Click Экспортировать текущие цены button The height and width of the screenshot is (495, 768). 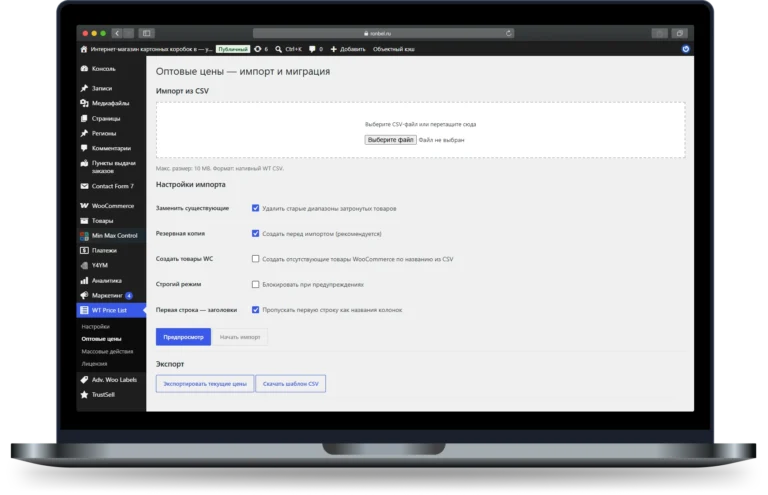(x=205, y=384)
